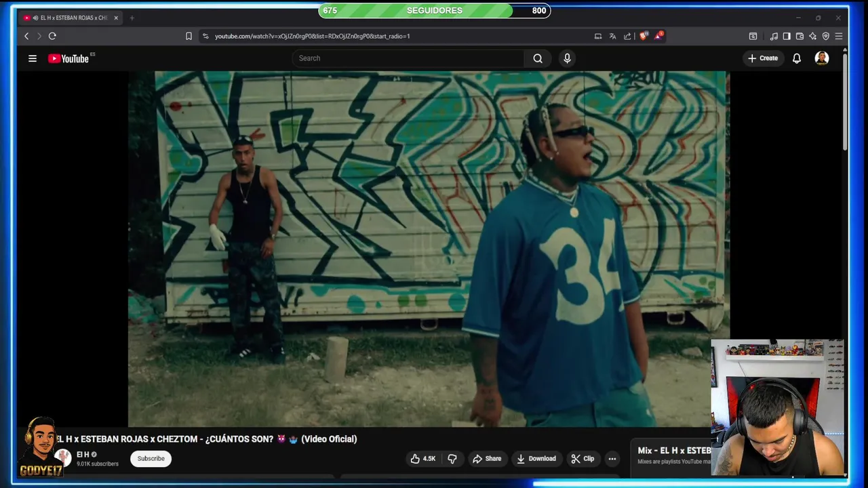Open the Brave Rewards triangle icon
This screenshot has width=868, height=488.
[658, 36]
